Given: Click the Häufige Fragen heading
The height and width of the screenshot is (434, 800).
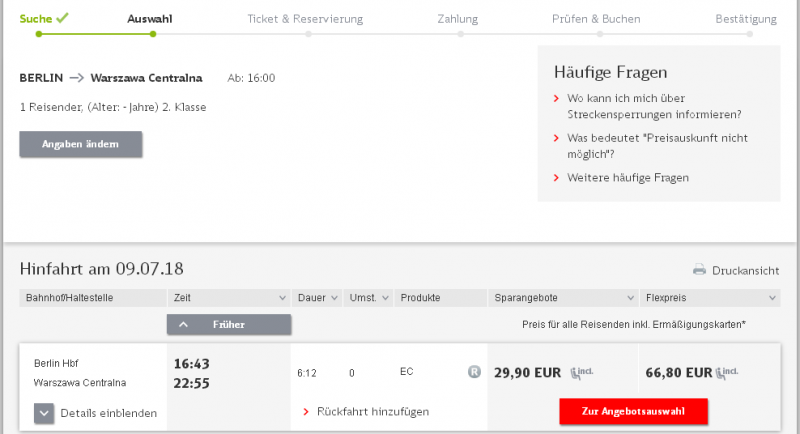Looking at the screenshot, I should pos(611,72).
